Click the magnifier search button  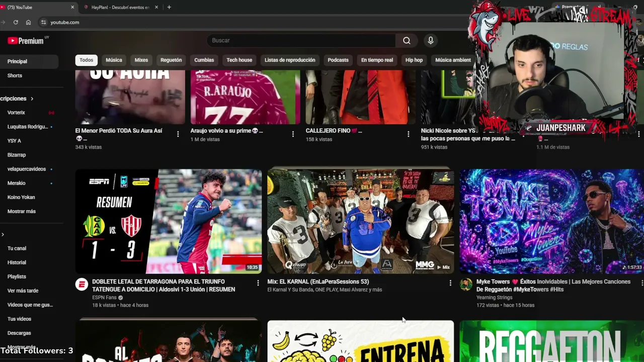click(407, 40)
